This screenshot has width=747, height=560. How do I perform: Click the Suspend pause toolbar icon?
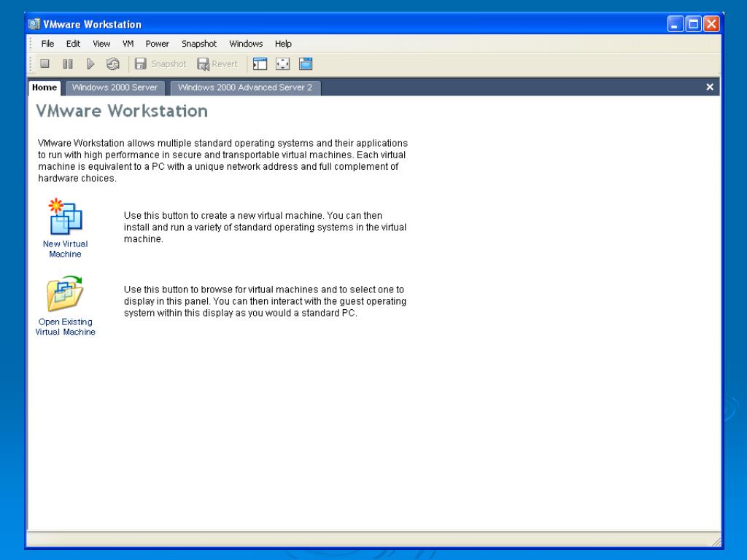click(68, 64)
